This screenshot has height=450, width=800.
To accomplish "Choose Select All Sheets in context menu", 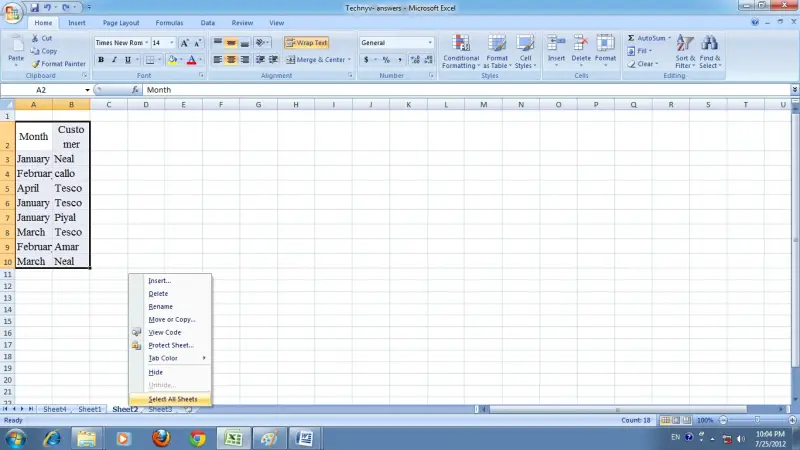I will (170, 399).
